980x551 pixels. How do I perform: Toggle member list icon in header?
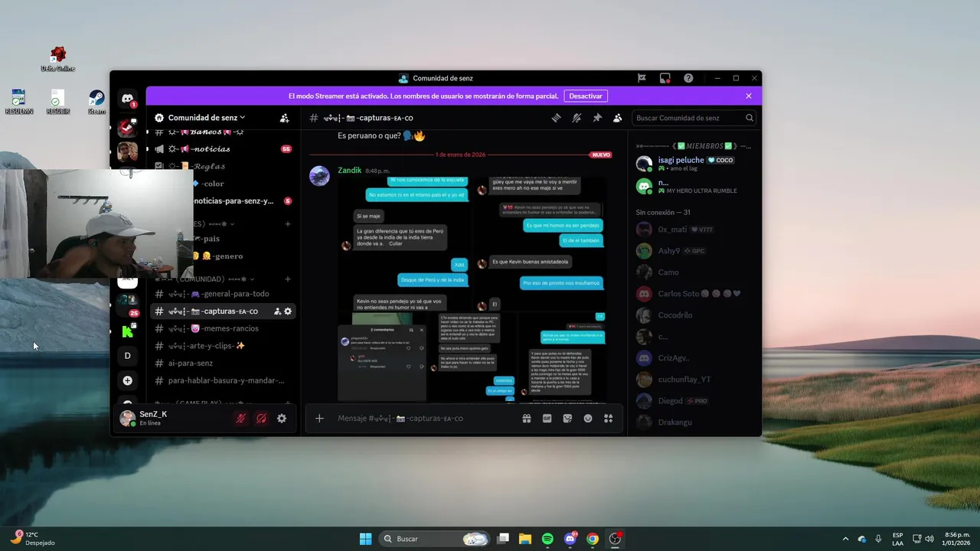617,118
